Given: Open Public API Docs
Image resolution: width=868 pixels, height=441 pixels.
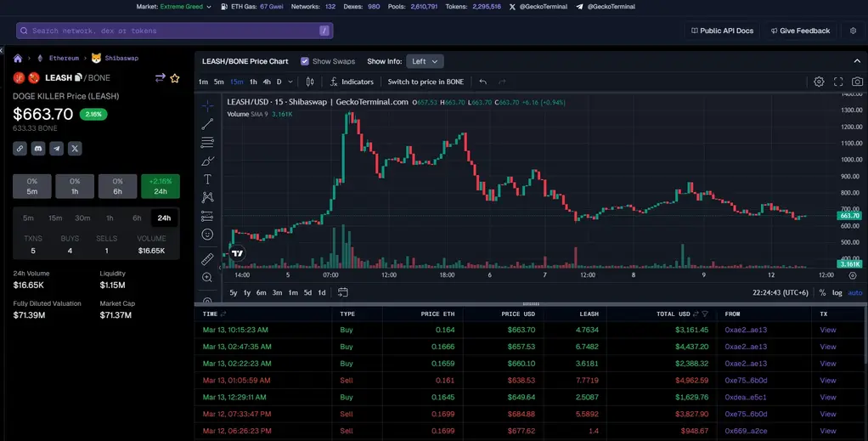Looking at the screenshot, I should click(723, 31).
